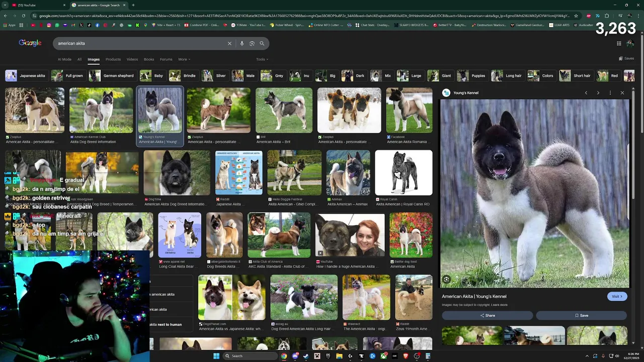The width and height of the screenshot is (644, 362).
Task: Filter by Long hair chip
Action: coord(507,76)
